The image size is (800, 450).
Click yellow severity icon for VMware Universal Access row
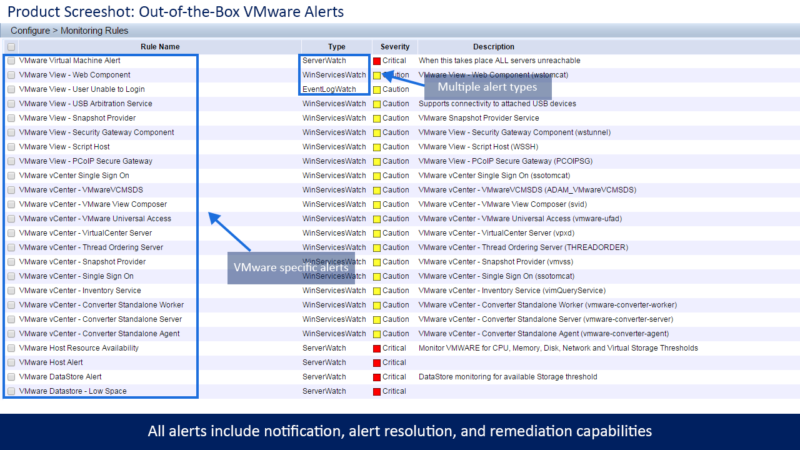click(x=377, y=219)
